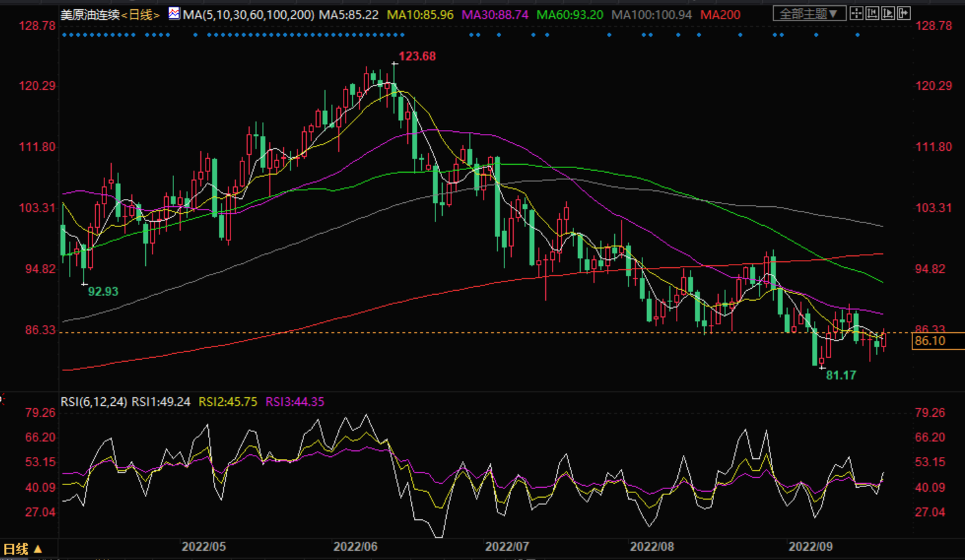Screen dimensions: 965x560
Task: Click the <日线> period label in title
Action: 140,14
